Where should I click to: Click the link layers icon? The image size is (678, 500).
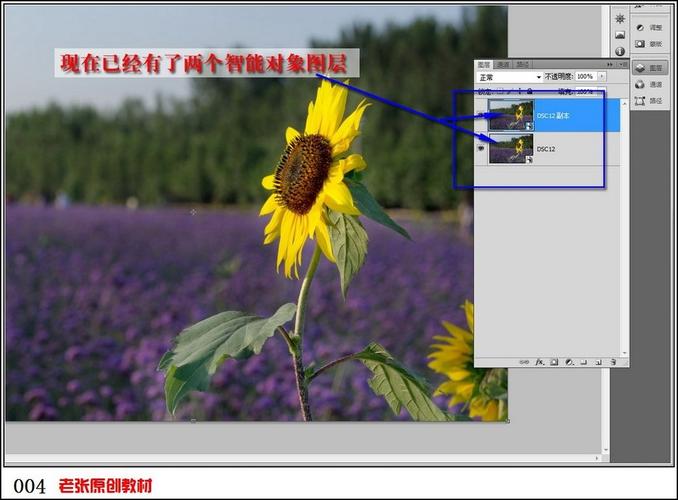(x=524, y=362)
